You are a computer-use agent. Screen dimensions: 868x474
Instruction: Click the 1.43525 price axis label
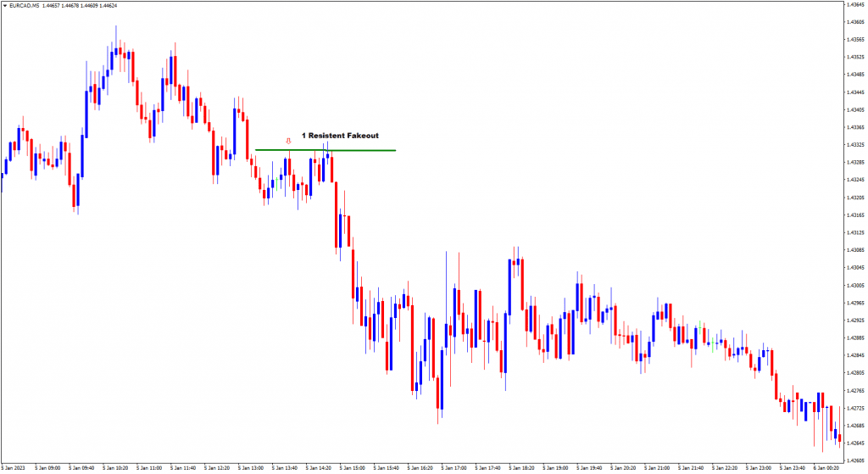pos(854,57)
